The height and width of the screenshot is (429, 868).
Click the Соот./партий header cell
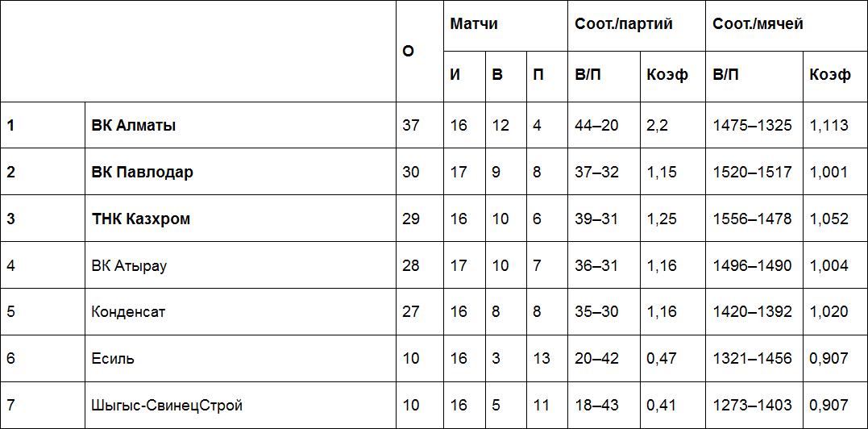(623, 24)
